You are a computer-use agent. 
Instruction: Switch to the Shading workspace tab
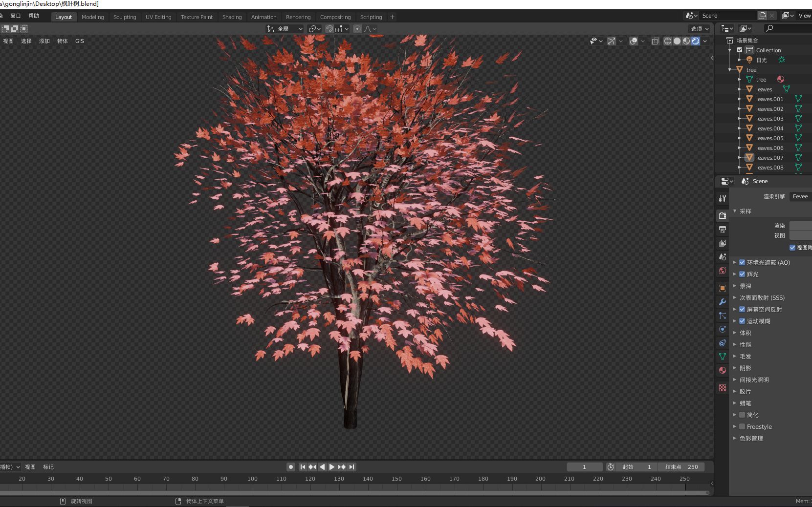coord(232,17)
